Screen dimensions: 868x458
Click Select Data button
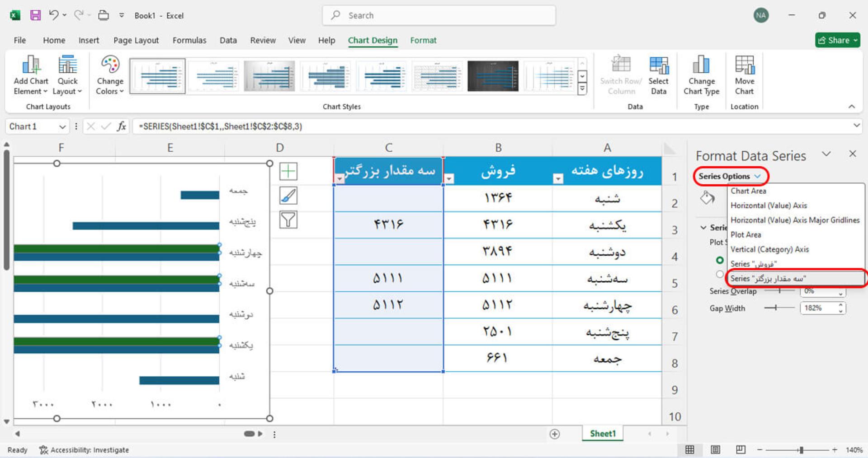click(658, 75)
